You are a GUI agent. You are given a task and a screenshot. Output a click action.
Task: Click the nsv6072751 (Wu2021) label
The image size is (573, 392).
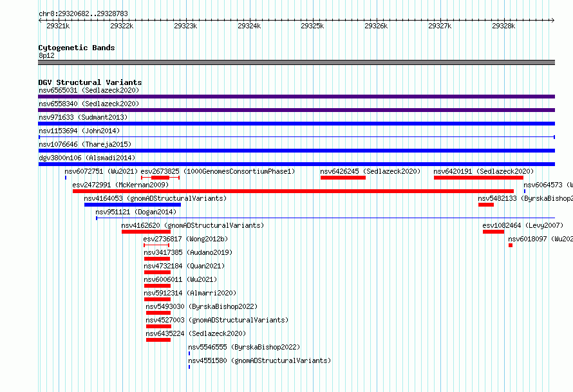click(101, 171)
